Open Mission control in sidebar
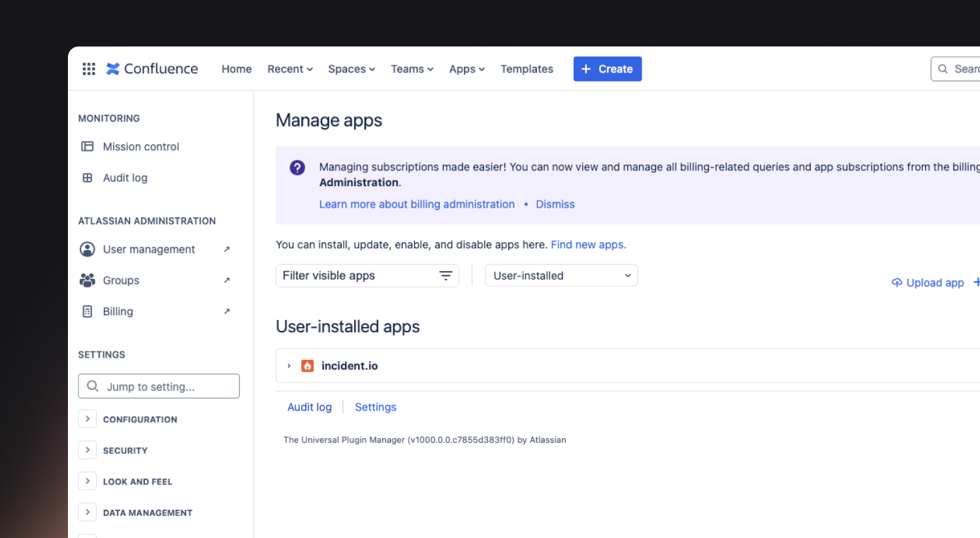This screenshot has height=538, width=980. [141, 146]
